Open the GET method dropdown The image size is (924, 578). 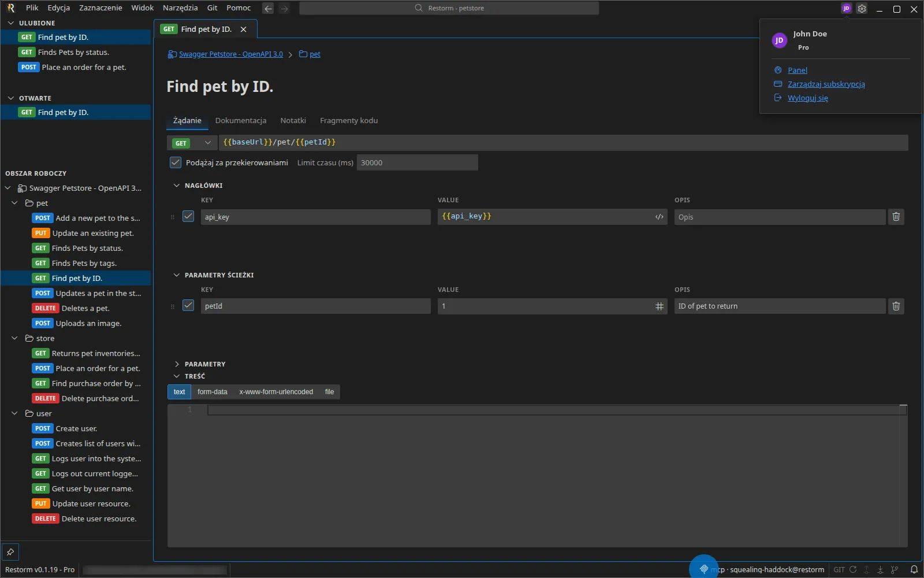pyautogui.click(x=192, y=143)
